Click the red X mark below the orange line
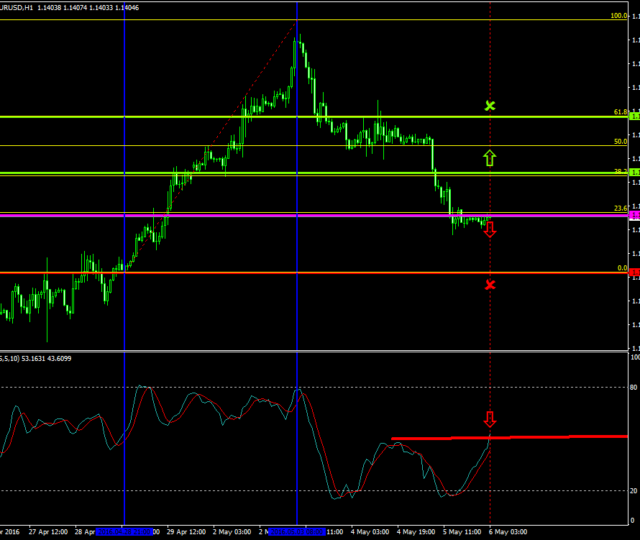Image resolution: width=640 pixels, height=540 pixels. (490, 285)
